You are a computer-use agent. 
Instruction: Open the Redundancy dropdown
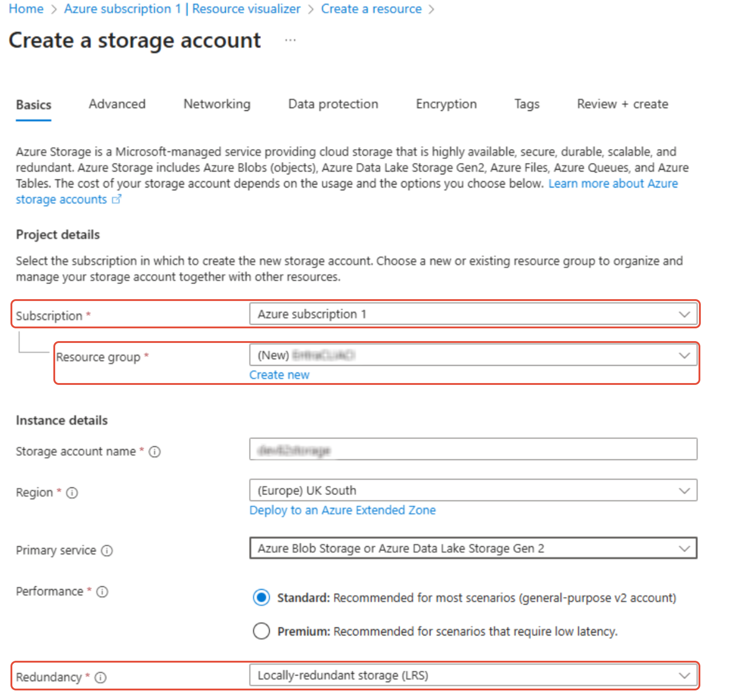coord(473,675)
